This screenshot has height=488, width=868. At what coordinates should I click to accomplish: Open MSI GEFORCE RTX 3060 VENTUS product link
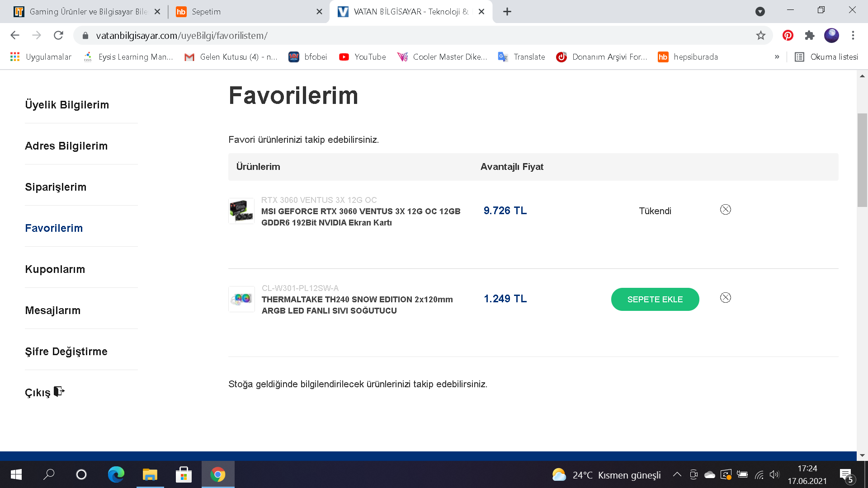(x=361, y=217)
